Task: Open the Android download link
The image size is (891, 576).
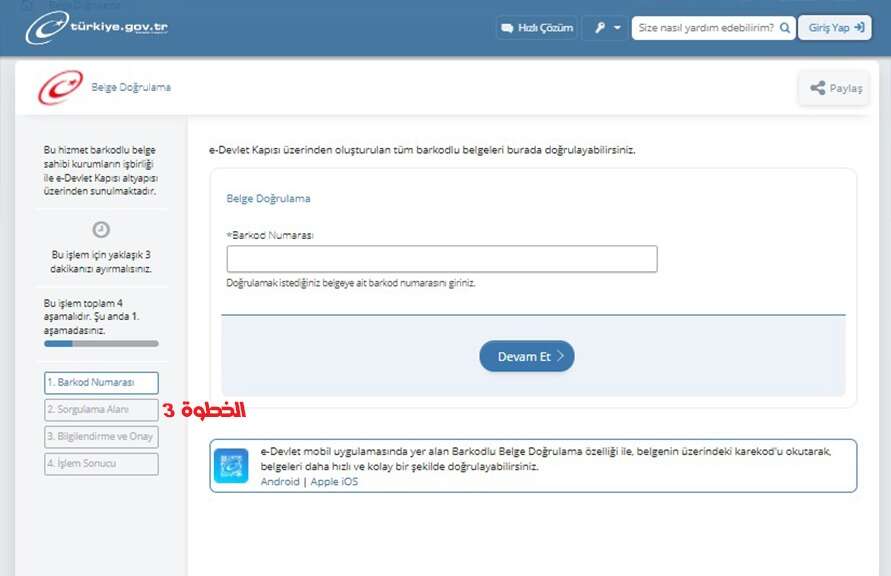Action: pos(280,482)
